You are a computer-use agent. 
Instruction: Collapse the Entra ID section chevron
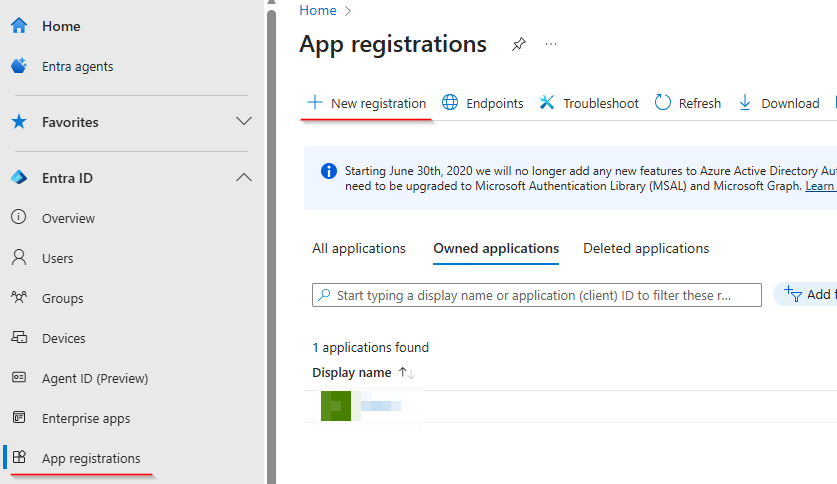coord(244,177)
